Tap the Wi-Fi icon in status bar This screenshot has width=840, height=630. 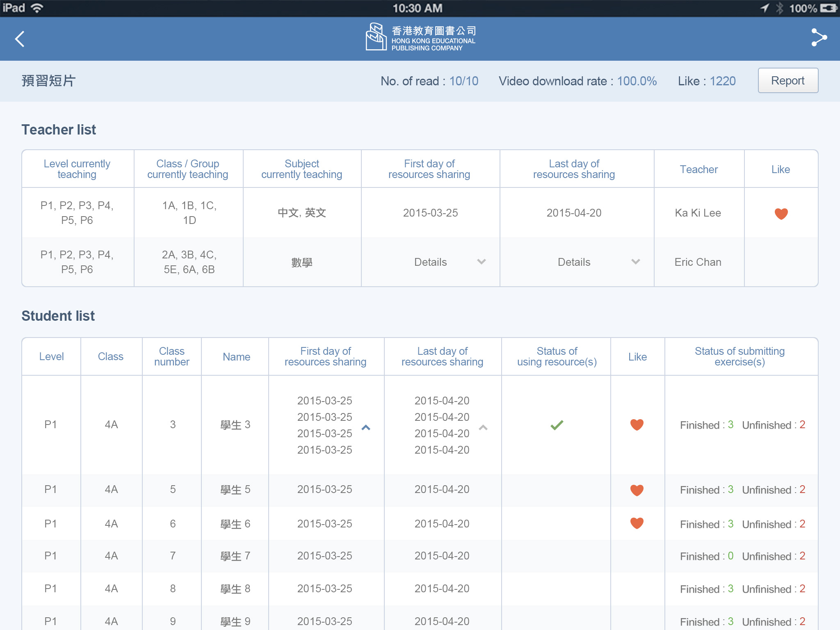tap(37, 8)
